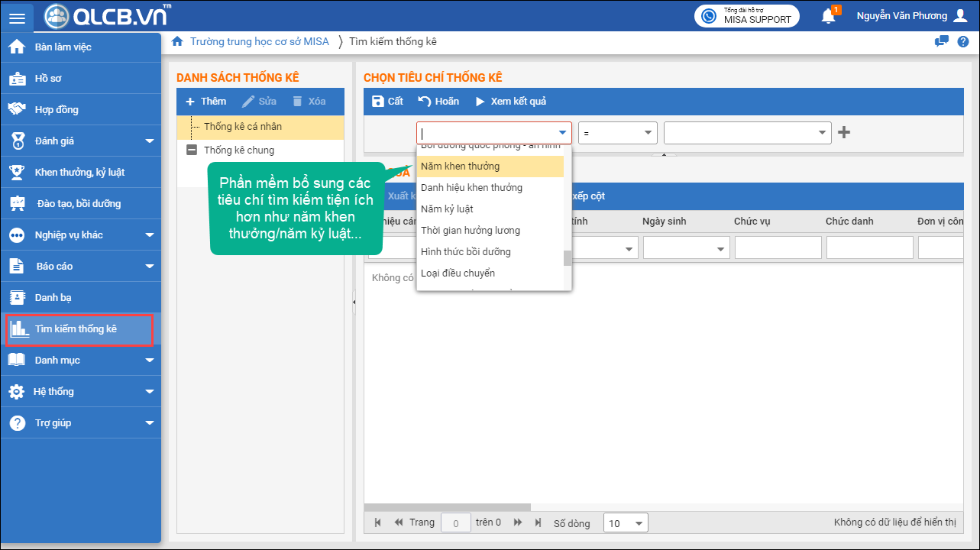Click the Chức vụ filter input field
Image resolution: width=980 pixels, height=550 pixels.
click(778, 247)
